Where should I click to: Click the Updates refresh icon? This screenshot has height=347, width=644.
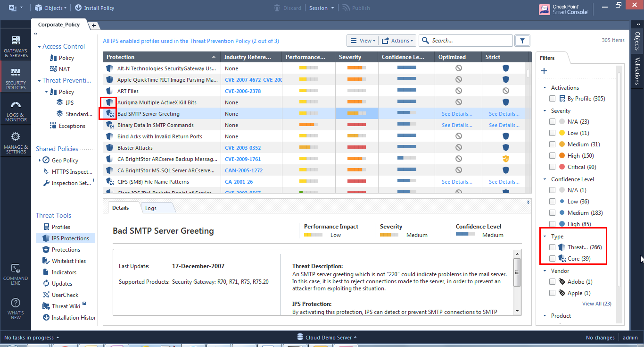(46, 284)
